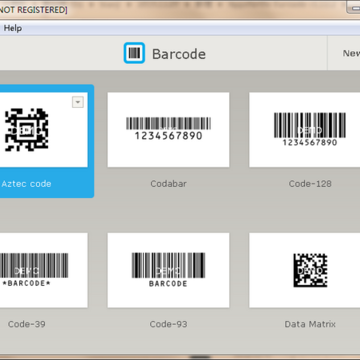Click the Code-39 label
The image size is (360, 360).
click(27, 324)
